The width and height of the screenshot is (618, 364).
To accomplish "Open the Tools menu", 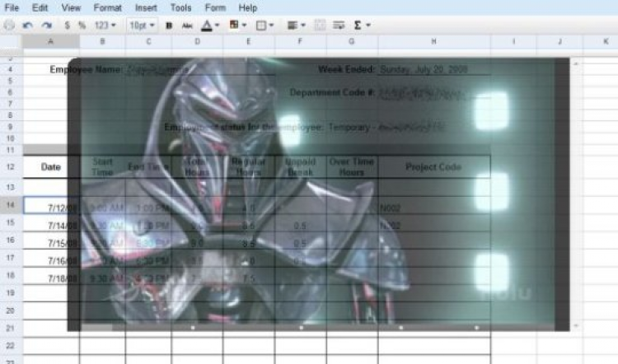I will 181,7.
